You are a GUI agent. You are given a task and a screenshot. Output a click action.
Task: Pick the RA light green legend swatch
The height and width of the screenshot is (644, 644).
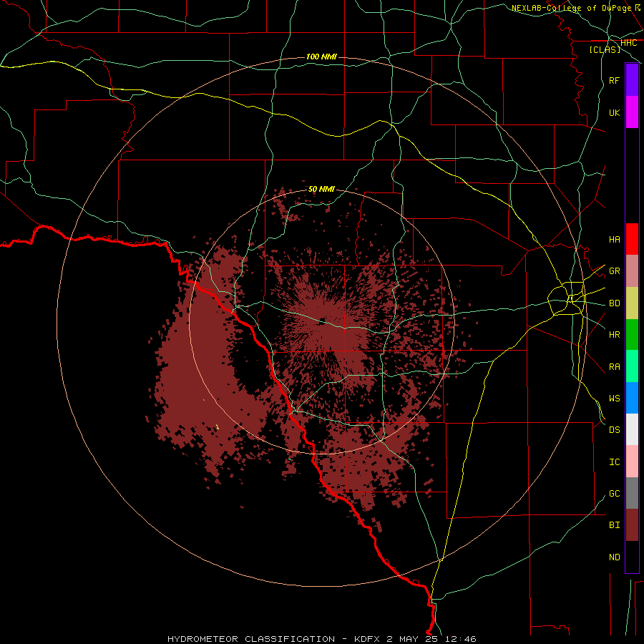(x=632, y=366)
